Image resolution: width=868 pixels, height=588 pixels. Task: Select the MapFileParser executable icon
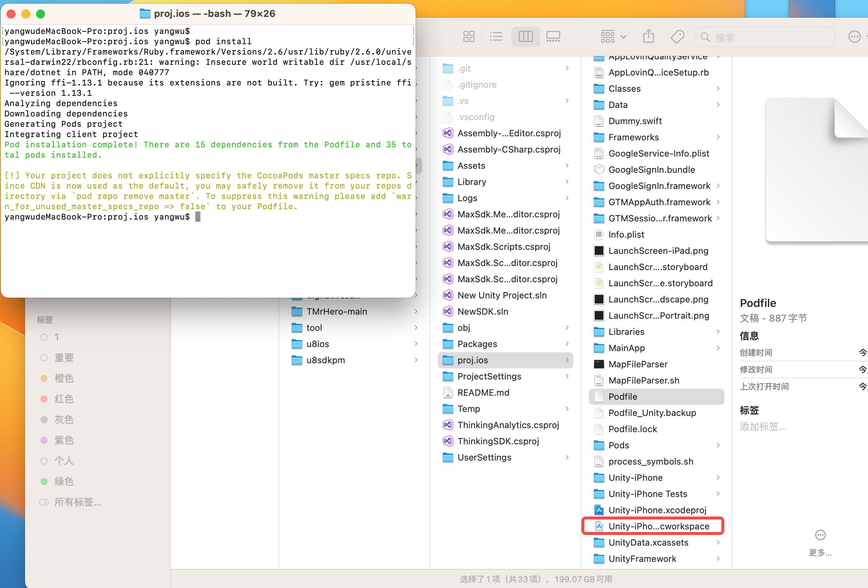point(599,364)
